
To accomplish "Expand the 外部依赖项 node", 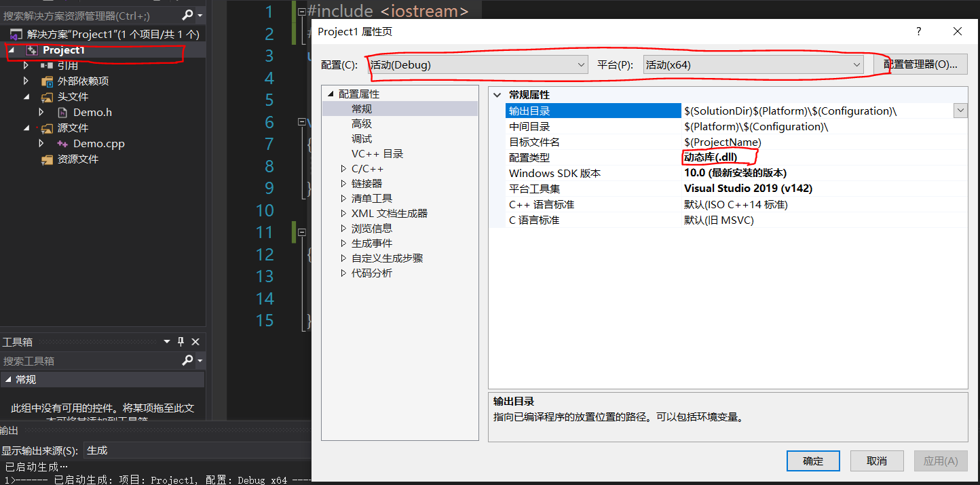I will [x=26, y=81].
